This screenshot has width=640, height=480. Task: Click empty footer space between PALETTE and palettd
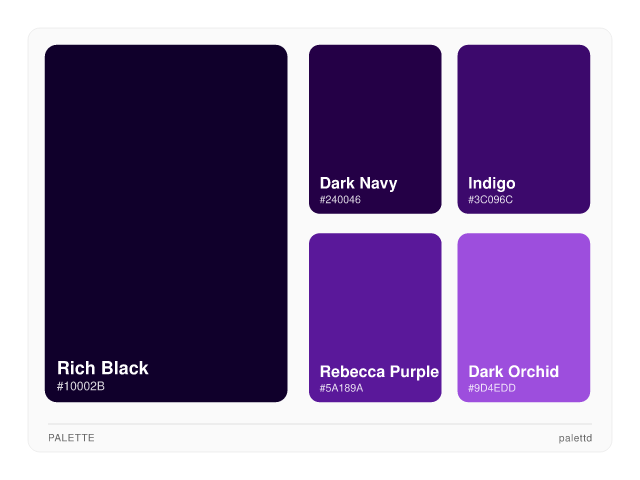320,438
